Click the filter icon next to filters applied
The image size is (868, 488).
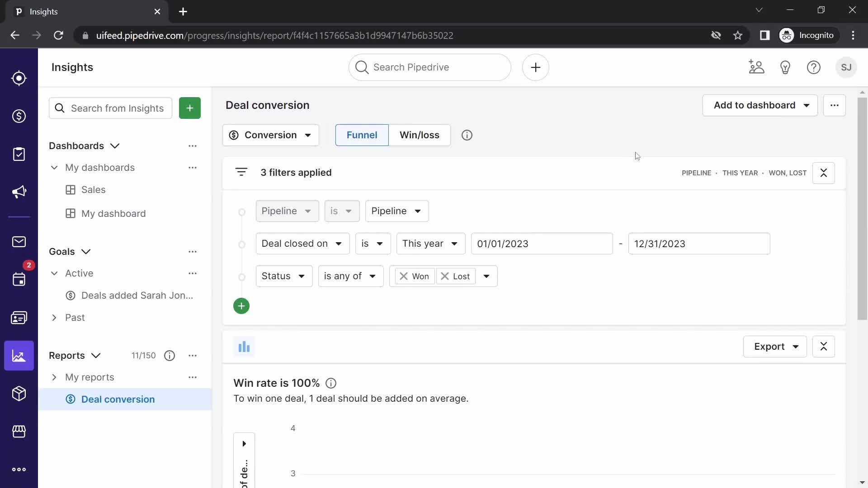tap(240, 172)
